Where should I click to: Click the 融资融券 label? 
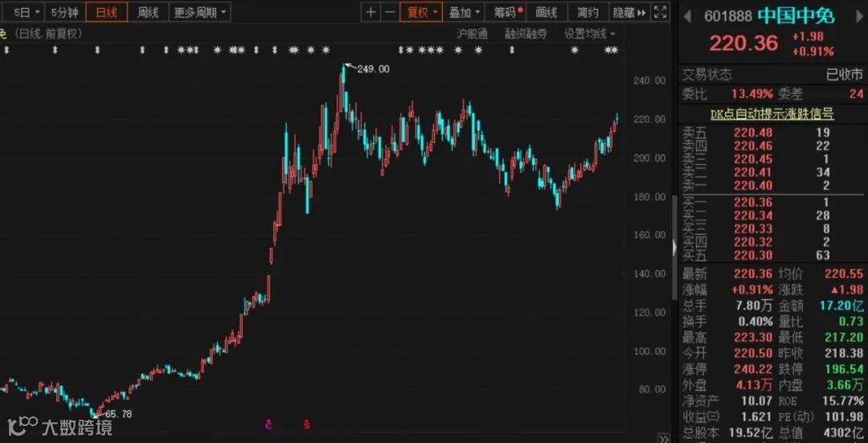526,35
